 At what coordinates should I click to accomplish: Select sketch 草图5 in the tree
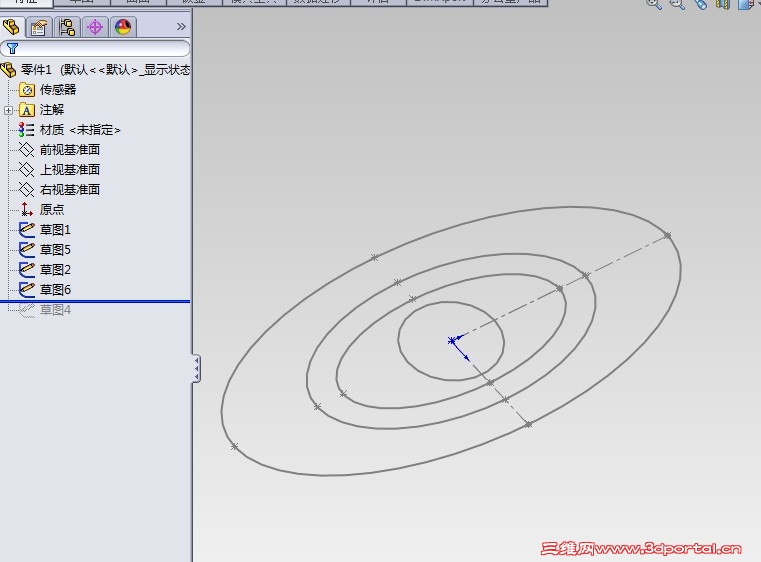(x=45, y=249)
